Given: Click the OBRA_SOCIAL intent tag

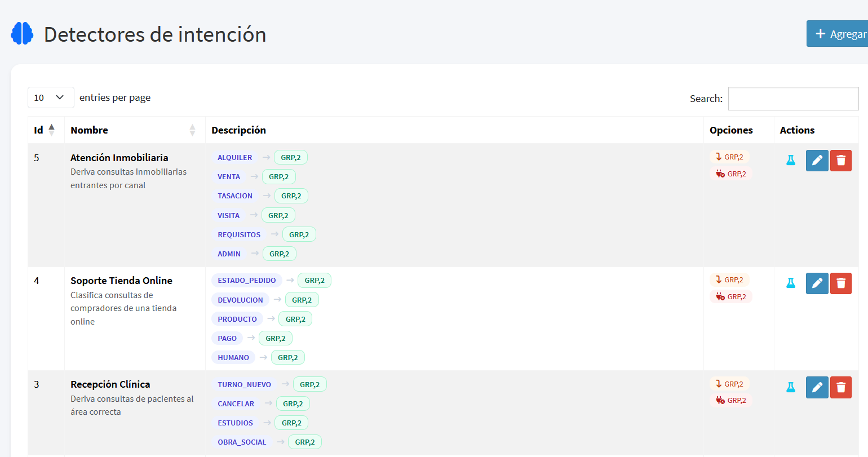Looking at the screenshot, I should coord(242,442).
